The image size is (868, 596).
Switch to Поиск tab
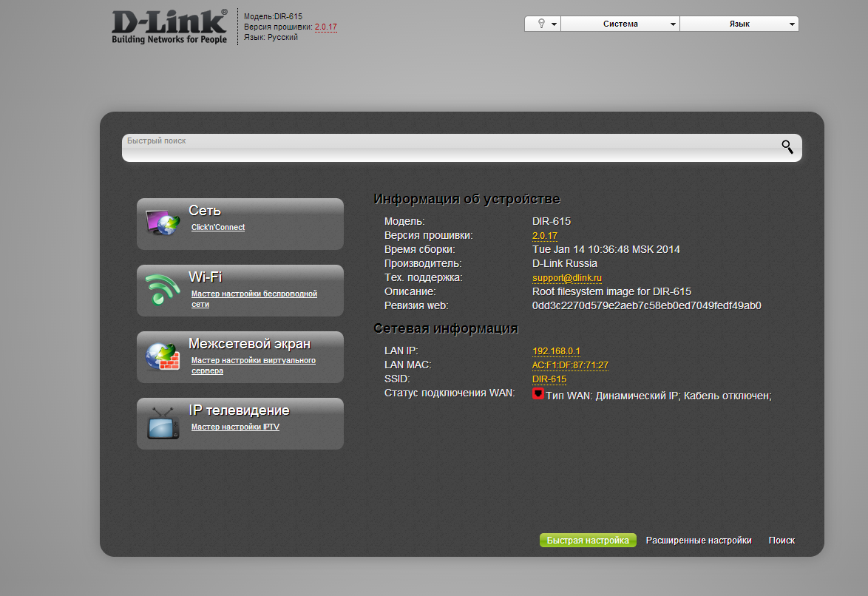[x=781, y=540]
